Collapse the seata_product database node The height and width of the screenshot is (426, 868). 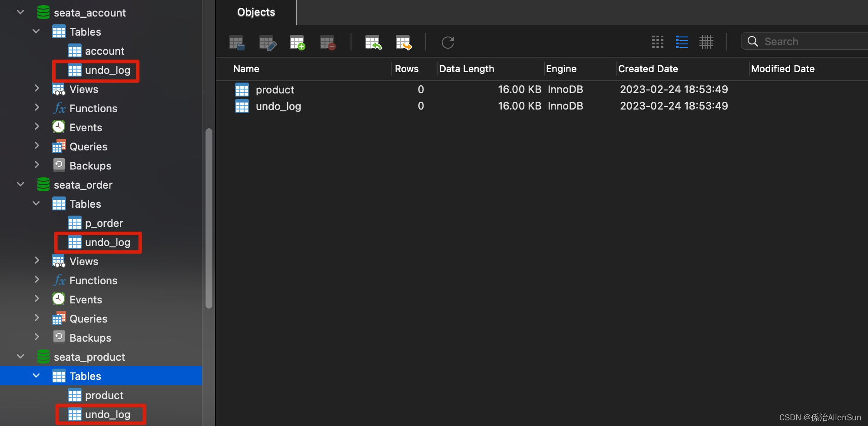[x=20, y=356]
